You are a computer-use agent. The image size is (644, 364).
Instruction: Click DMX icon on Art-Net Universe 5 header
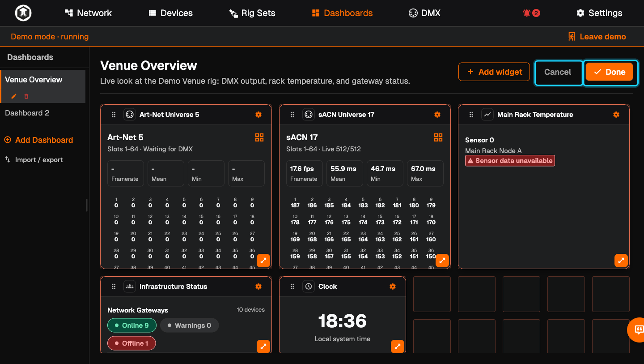[129, 115]
